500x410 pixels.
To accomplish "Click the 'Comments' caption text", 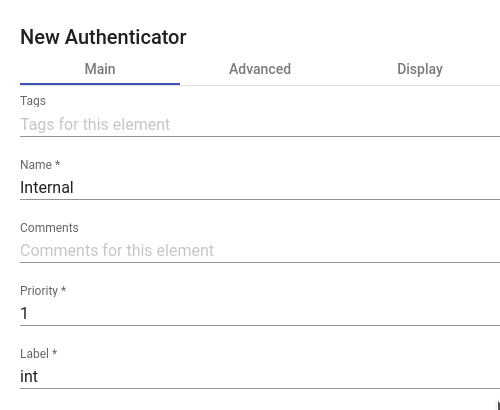I will tap(49, 228).
